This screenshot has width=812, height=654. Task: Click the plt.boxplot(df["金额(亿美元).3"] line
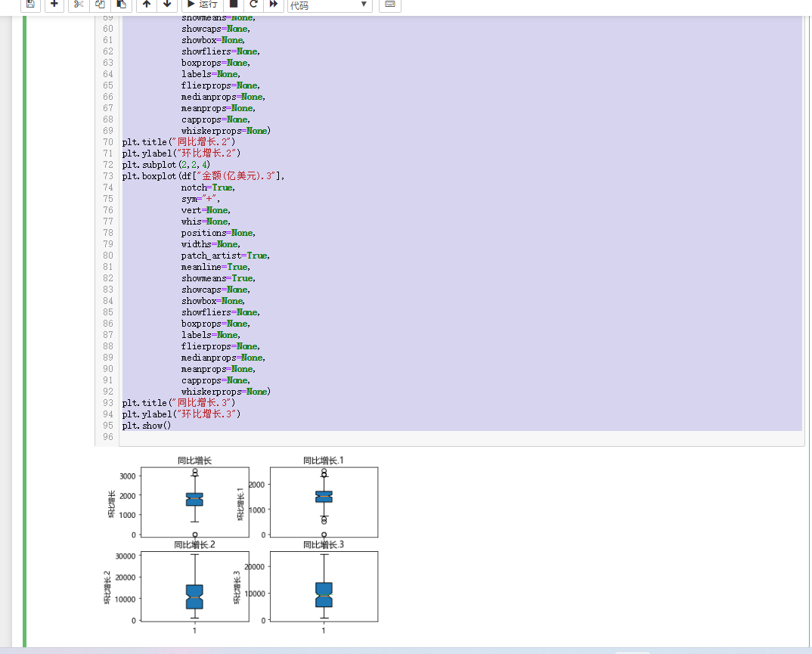pos(203,176)
